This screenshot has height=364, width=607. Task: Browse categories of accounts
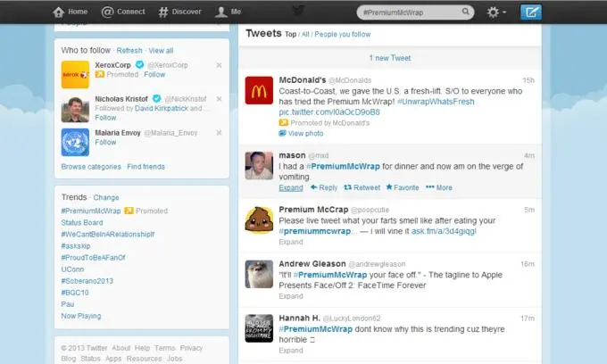(91, 167)
